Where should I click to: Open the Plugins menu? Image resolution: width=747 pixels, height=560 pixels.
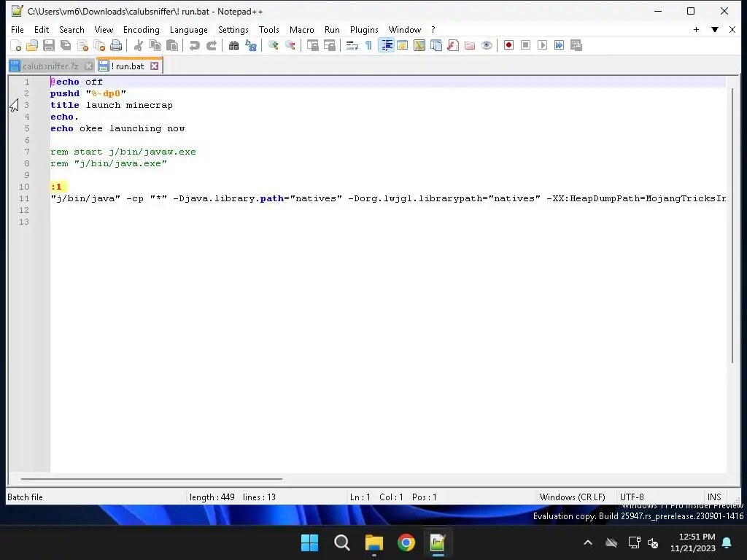coord(364,29)
